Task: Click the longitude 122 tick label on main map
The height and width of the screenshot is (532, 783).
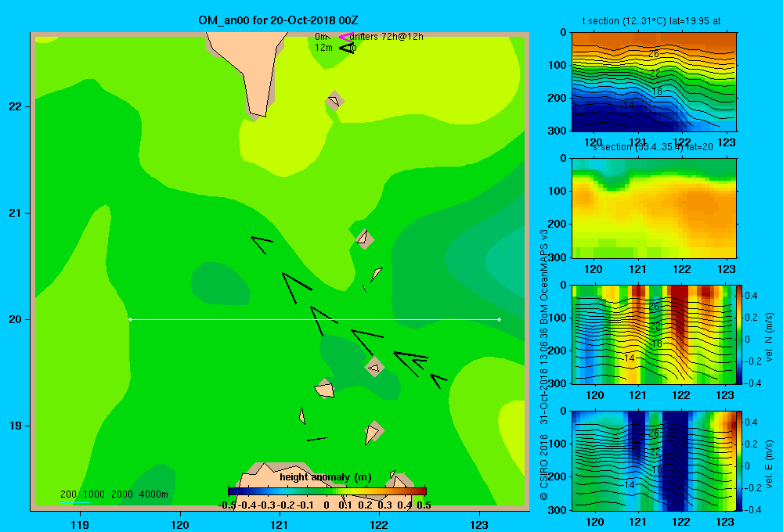Action: tap(379, 524)
